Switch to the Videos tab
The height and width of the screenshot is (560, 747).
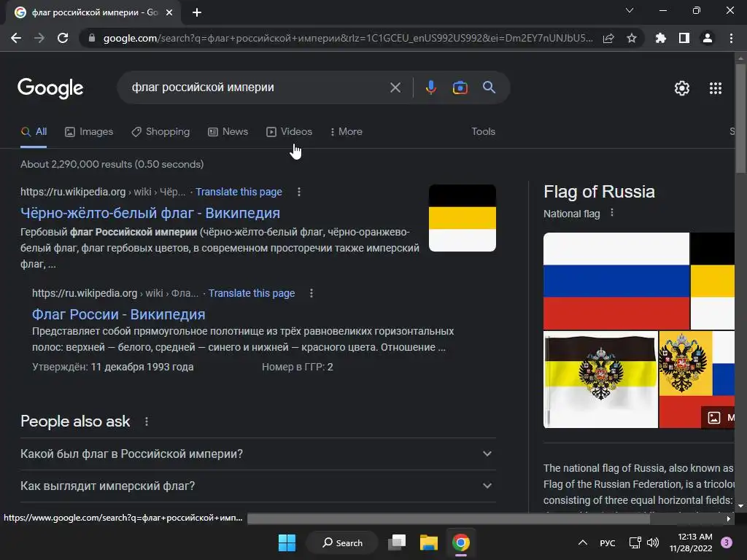coord(289,131)
